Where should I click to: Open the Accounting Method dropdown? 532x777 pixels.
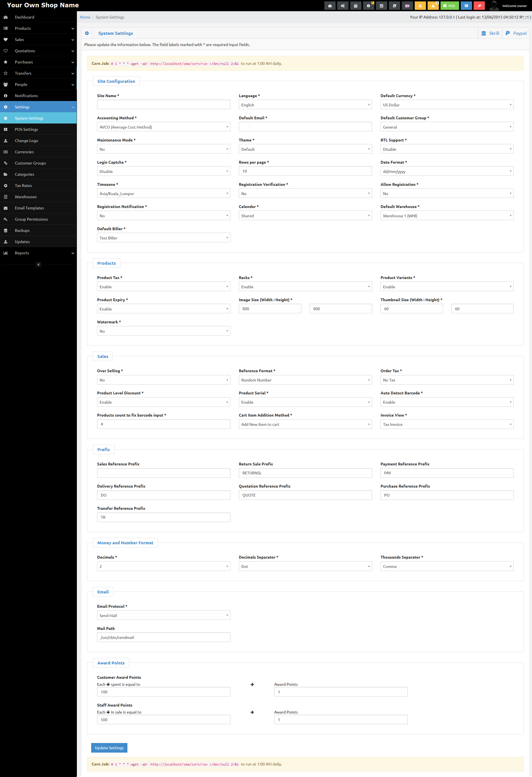point(163,127)
